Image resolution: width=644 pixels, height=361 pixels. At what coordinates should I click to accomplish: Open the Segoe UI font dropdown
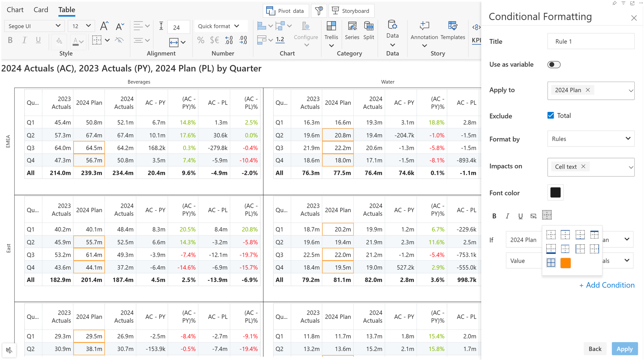point(34,26)
